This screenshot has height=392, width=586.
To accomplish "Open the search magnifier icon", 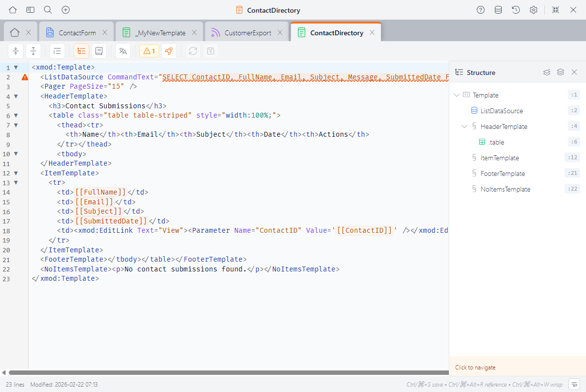I will [x=48, y=10].
